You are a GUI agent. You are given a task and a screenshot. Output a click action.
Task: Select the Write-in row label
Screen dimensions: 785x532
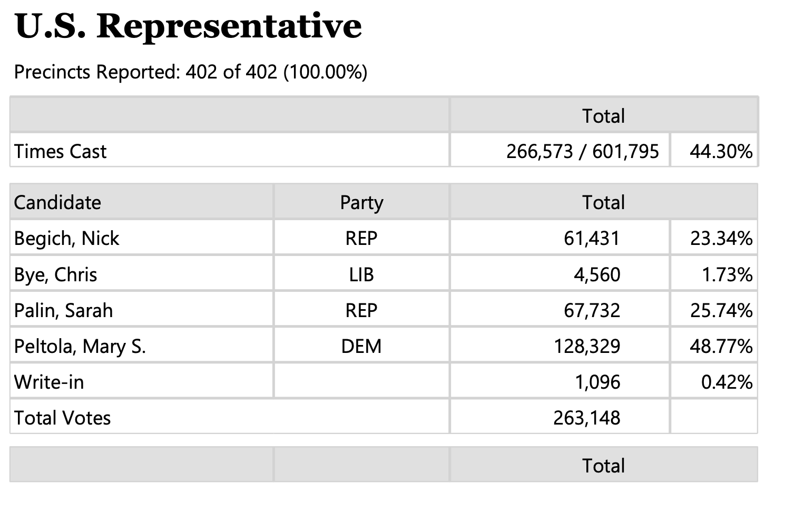click(x=49, y=382)
